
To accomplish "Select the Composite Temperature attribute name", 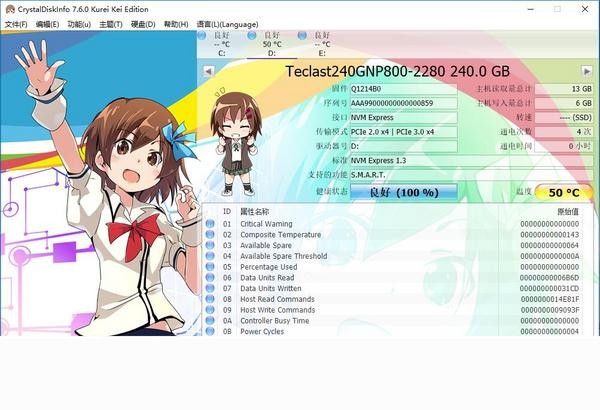I will [281, 235].
